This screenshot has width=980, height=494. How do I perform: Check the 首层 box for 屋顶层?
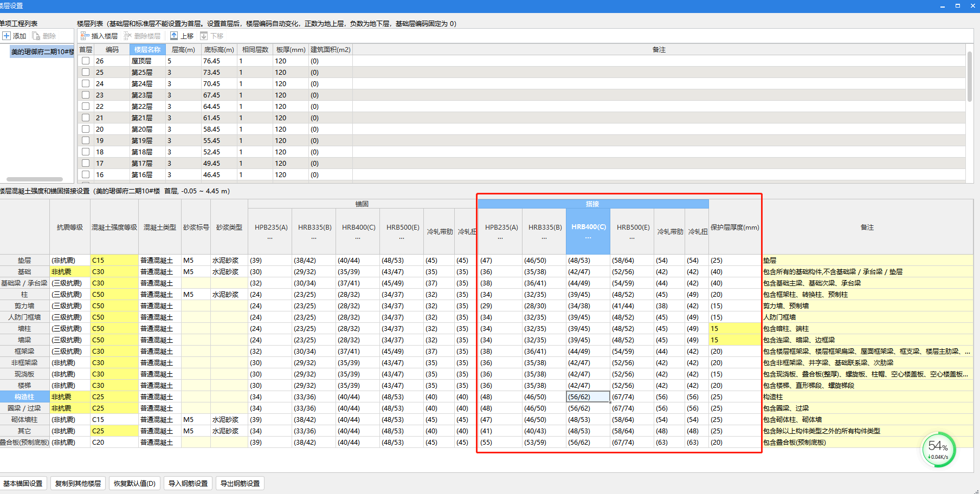tap(86, 61)
